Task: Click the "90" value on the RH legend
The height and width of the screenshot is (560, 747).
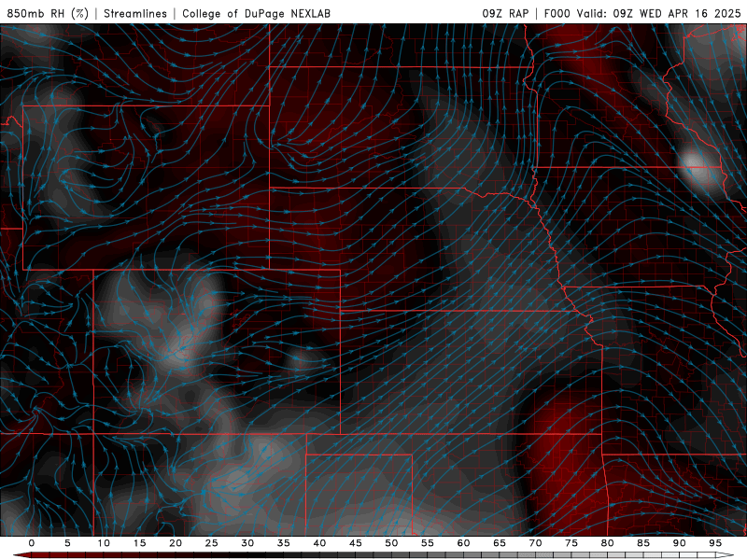Action: click(x=679, y=543)
